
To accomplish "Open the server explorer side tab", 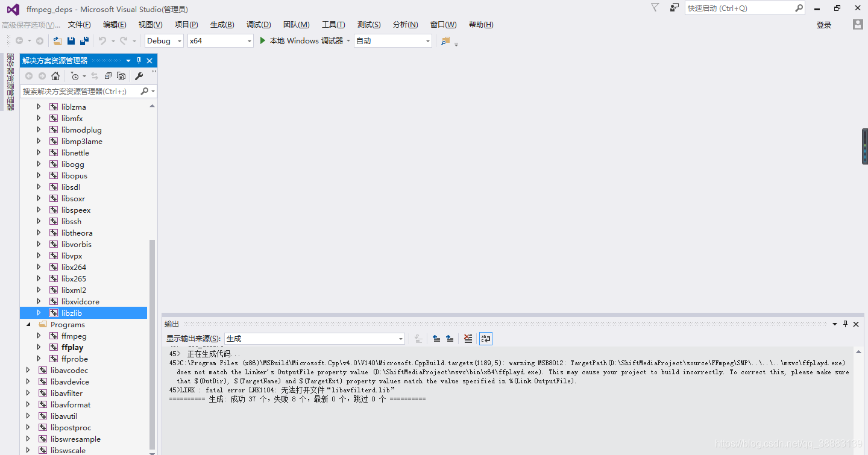I will [x=10, y=82].
